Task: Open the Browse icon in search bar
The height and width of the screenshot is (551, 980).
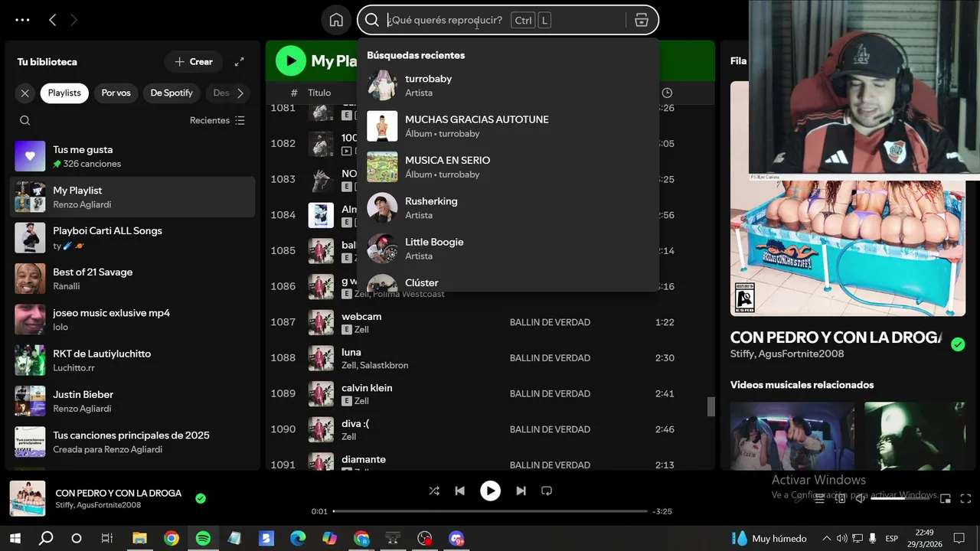Action: point(642,20)
